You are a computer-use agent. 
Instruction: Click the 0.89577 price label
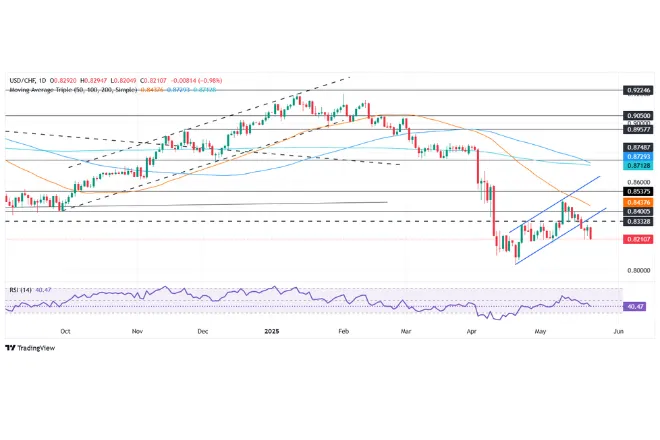point(638,130)
